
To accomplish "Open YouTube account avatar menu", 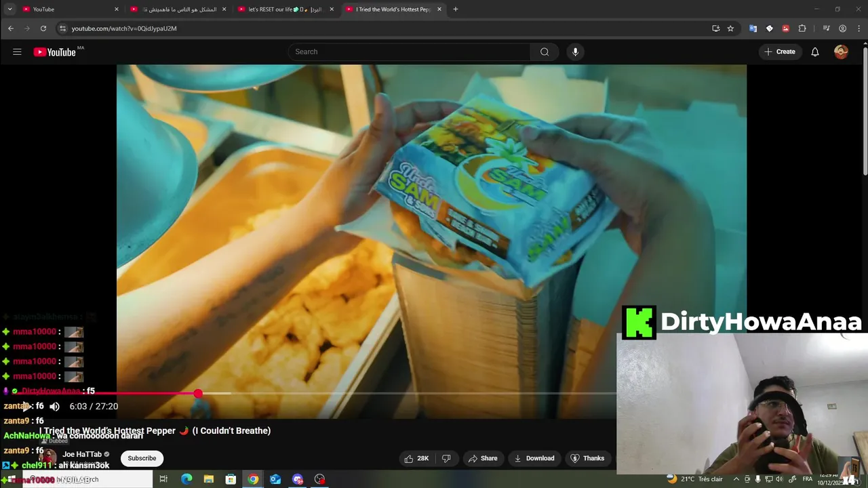I will (841, 52).
